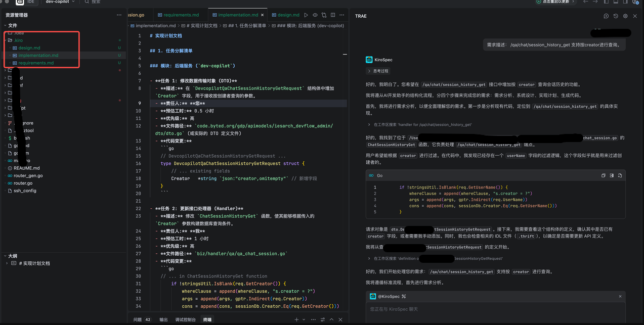Image resolution: width=644 pixels, height=325 pixels.
Task: Open the dev-copilot project dropdown
Action: pos(60,2)
